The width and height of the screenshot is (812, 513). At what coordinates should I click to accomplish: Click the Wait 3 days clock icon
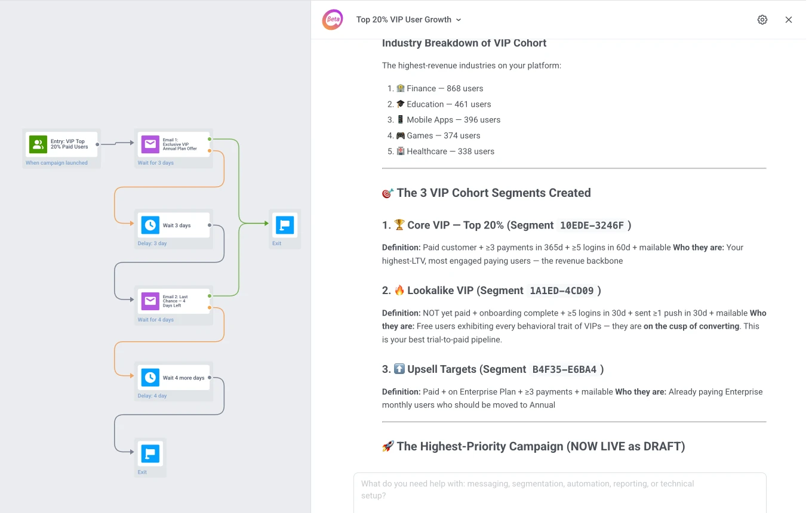tap(149, 225)
